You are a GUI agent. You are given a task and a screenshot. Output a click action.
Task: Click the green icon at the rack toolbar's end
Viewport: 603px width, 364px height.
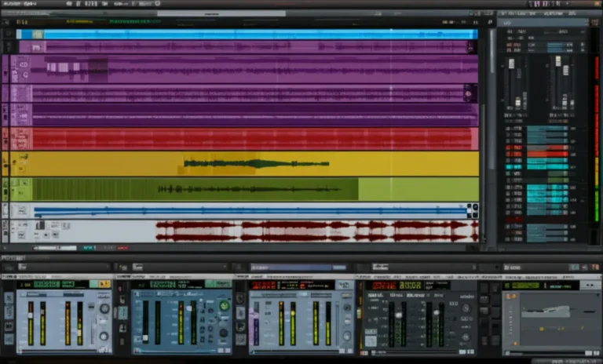[574, 268]
